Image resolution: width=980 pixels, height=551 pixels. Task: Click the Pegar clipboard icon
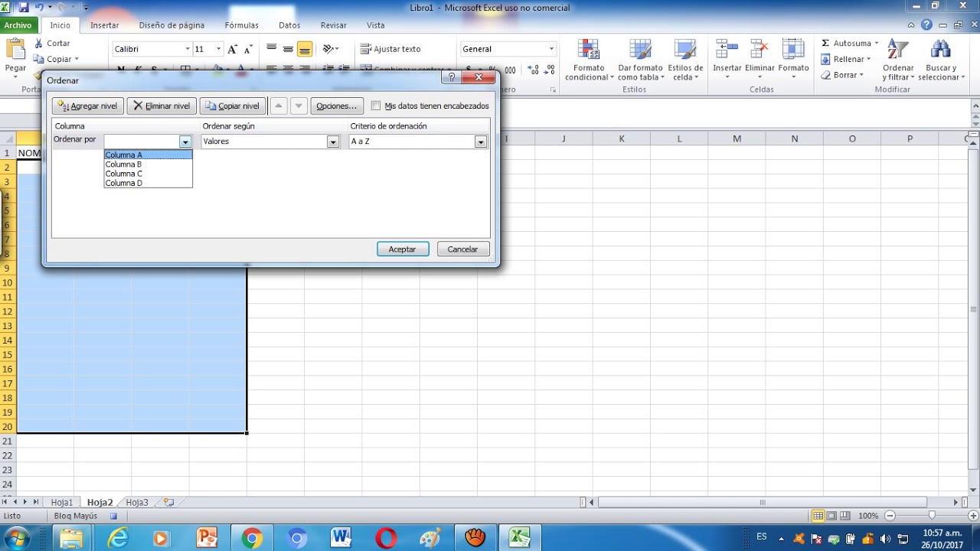tap(15, 49)
